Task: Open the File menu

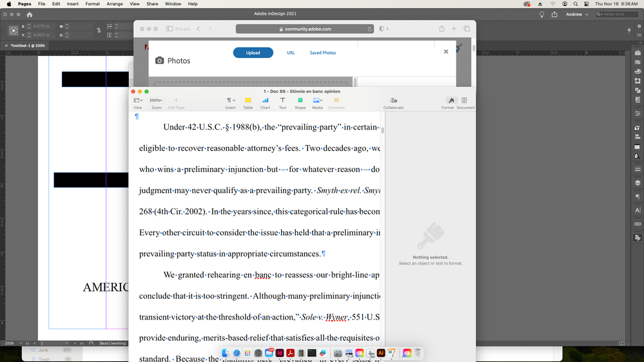Action: (41, 4)
